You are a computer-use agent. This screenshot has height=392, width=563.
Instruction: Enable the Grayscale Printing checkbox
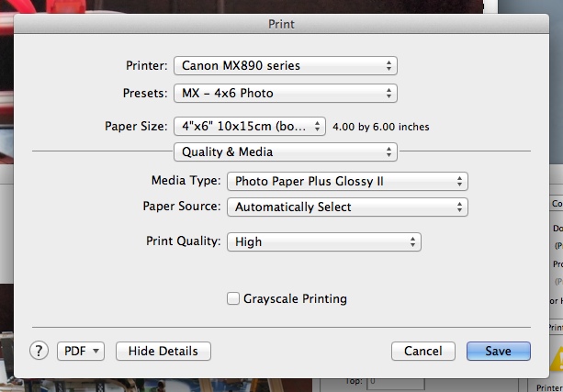click(x=233, y=298)
